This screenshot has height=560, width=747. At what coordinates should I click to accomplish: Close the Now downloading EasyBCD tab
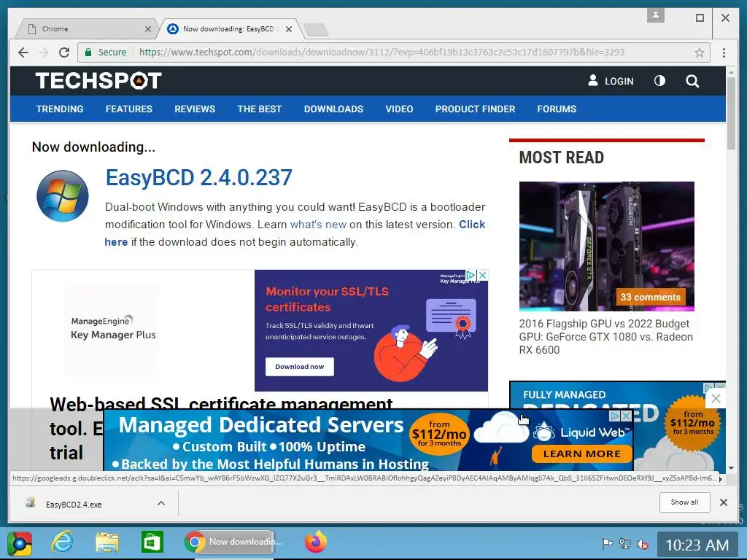[289, 29]
